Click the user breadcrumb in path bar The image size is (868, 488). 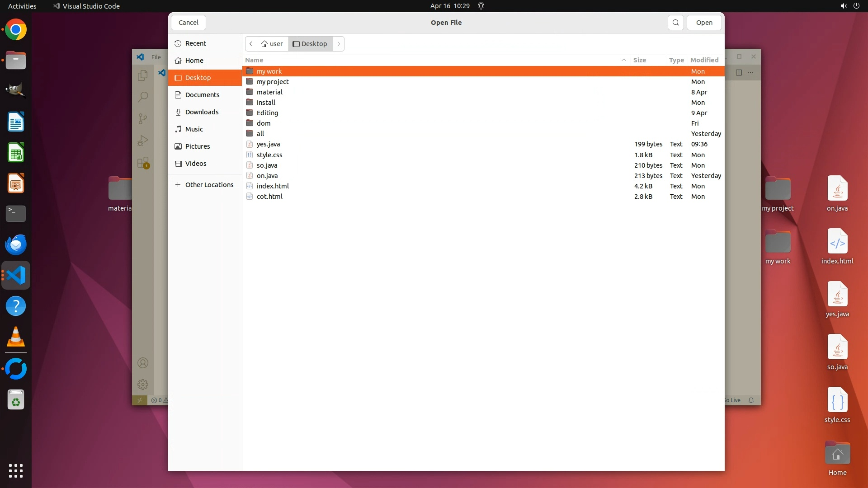[x=273, y=44]
